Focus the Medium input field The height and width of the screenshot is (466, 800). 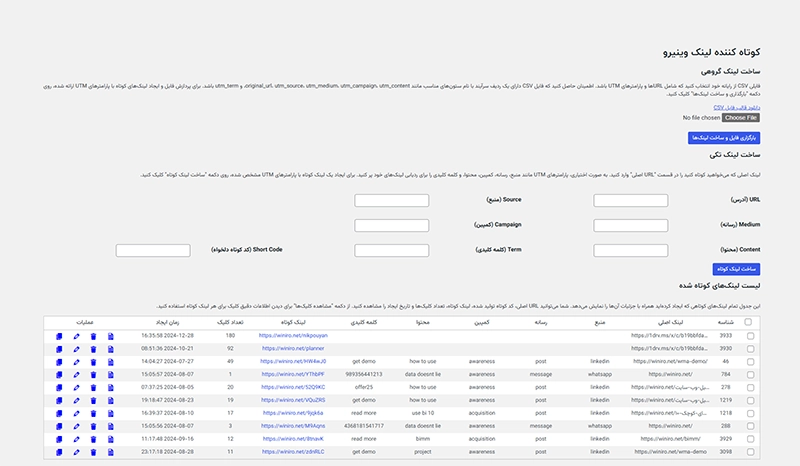point(631,225)
